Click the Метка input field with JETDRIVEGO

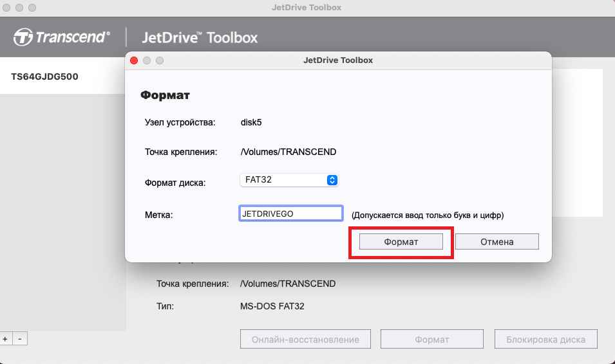[290, 214]
